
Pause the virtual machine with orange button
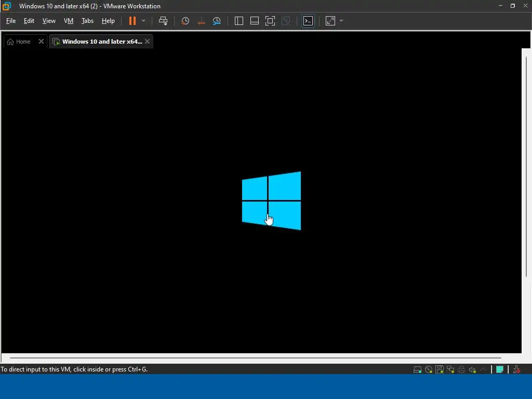[x=132, y=21]
